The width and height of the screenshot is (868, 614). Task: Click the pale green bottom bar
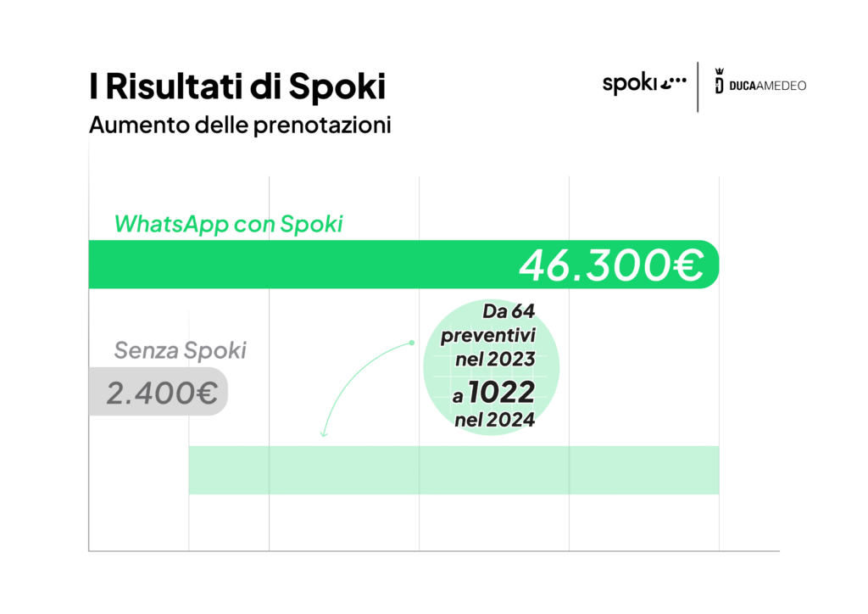(x=454, y=470)
